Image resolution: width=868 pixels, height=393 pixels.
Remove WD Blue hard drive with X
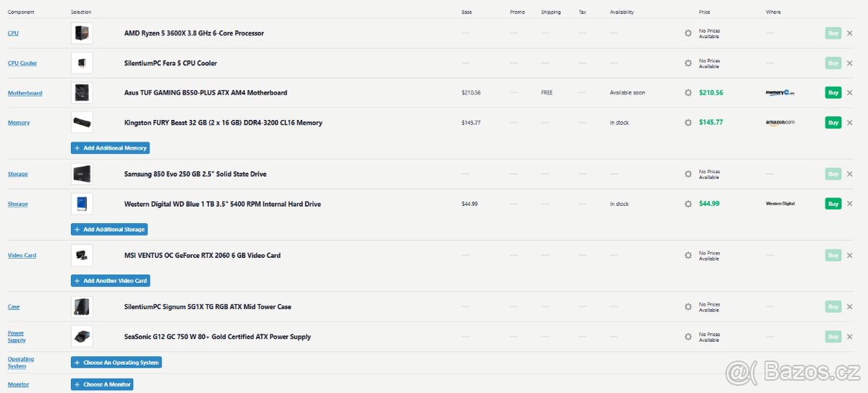tap(850, 204)
